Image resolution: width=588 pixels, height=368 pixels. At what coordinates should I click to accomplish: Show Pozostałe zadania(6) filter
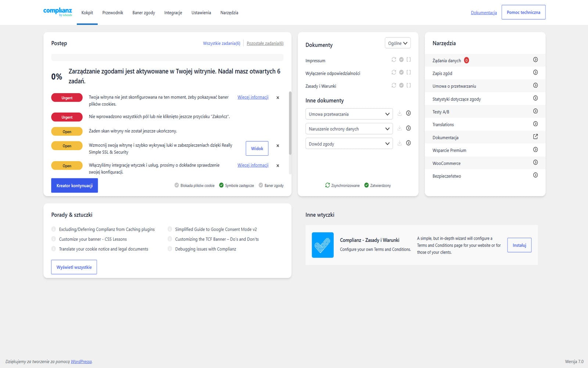tap(265, 43)
